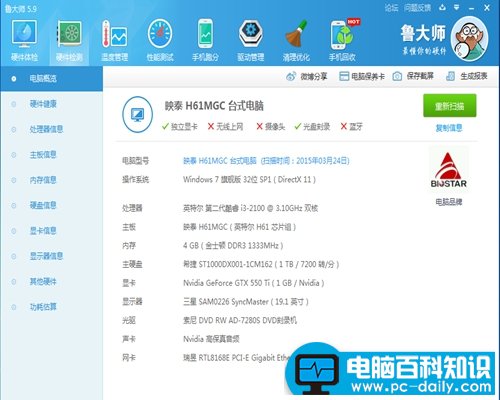Click the 电脑品牌 label under the logo

point(449,202)
